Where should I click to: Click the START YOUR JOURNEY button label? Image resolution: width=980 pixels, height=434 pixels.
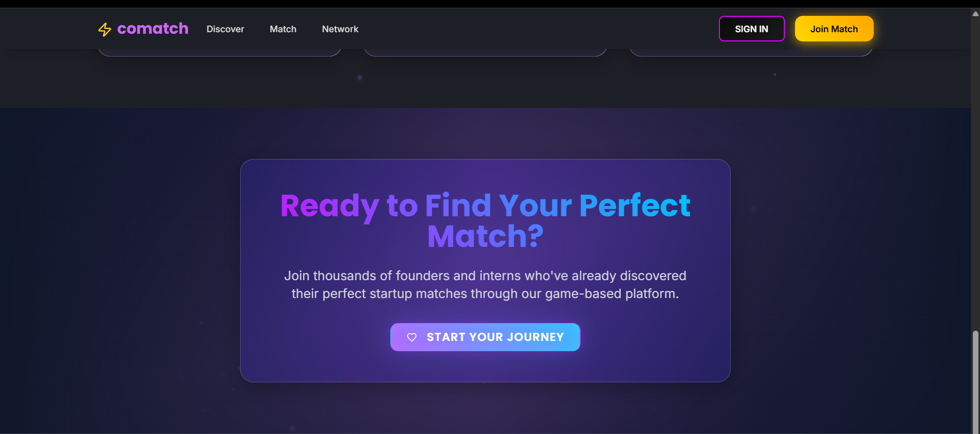coord(495,337)
